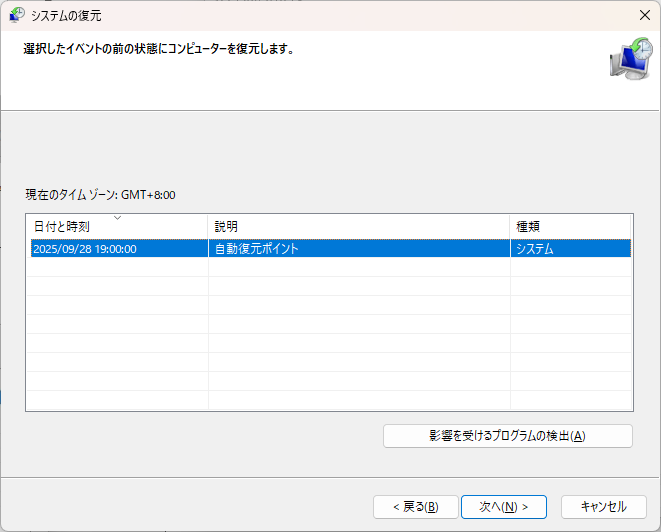The width and height of the screenshot is (661, 532).
Task: Select the 2025/09/28 19:00:00 date cell
Action: pos(85,249)
